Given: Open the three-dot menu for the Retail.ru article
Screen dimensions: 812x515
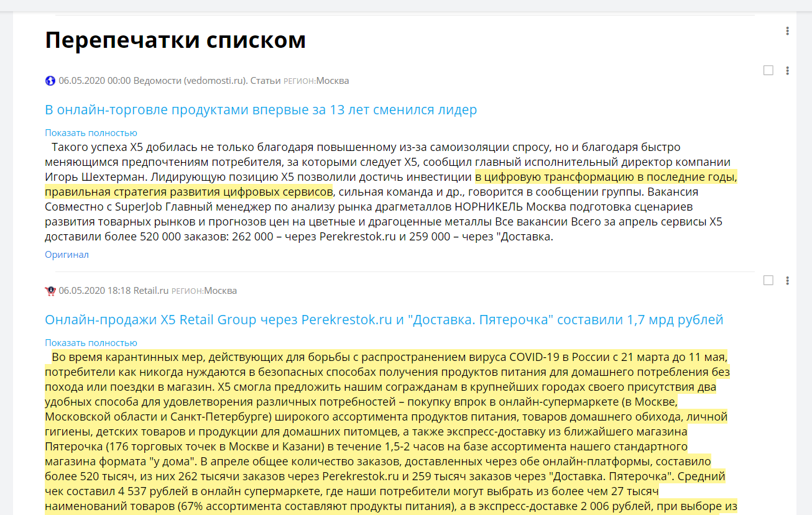Looking at the screenshot, I should 787,281.
